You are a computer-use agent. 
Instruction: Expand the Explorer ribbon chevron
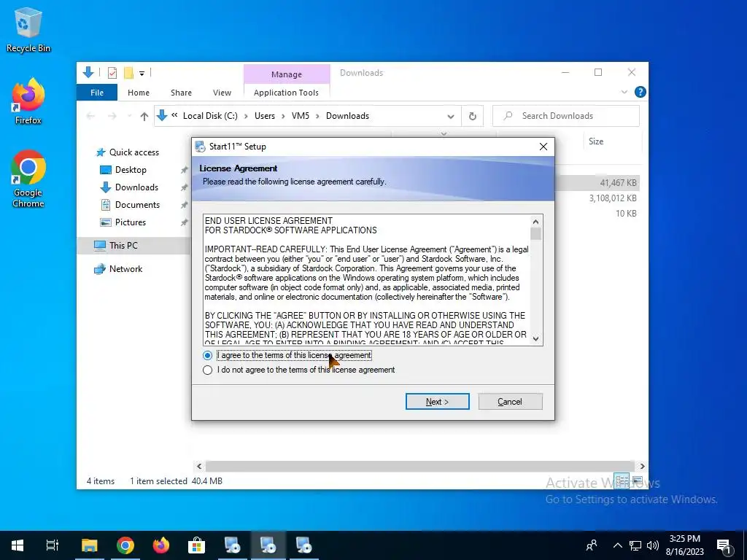tap(624, 92)
